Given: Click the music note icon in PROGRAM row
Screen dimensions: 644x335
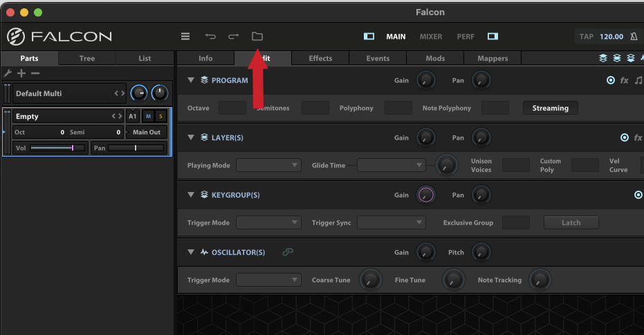Looking at the screenshot, I should click(638, 80).
